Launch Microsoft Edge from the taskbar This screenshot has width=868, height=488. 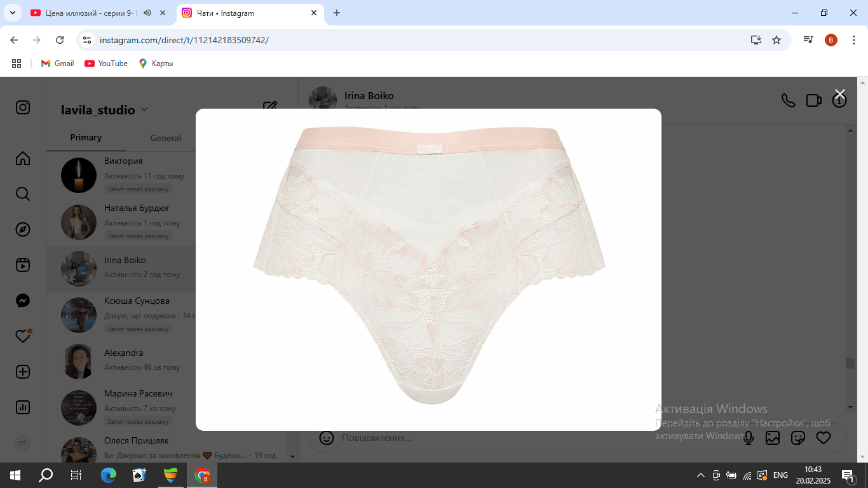(x=109, y=475)
